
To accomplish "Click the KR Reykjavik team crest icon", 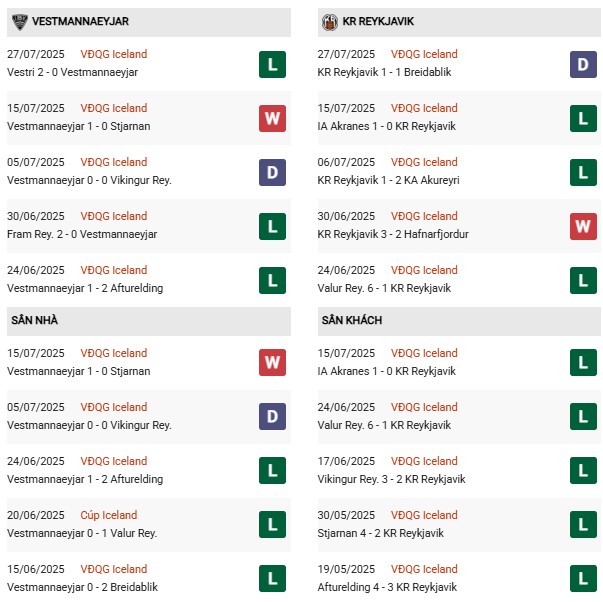I will click(330, 21).
